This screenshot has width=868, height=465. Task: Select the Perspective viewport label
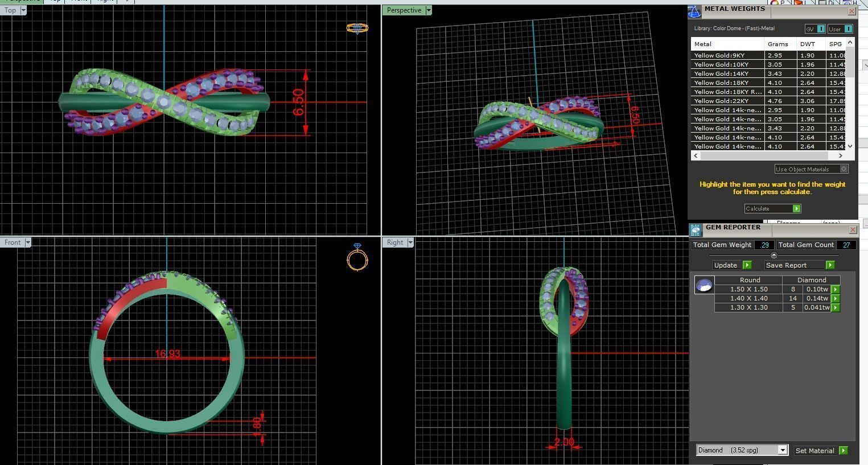pyautogui.click(x=404, y=10)
